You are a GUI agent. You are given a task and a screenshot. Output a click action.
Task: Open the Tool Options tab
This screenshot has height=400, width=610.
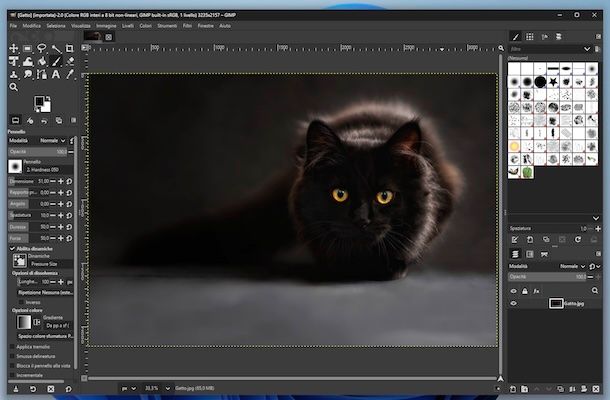pyautogui.click(x=16, y=120)
